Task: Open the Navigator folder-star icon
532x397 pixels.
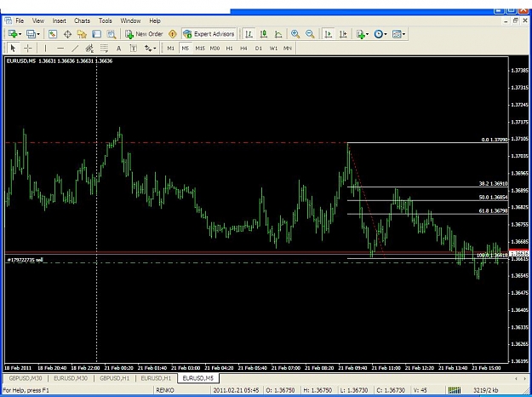Action: [x=82, y=34]
